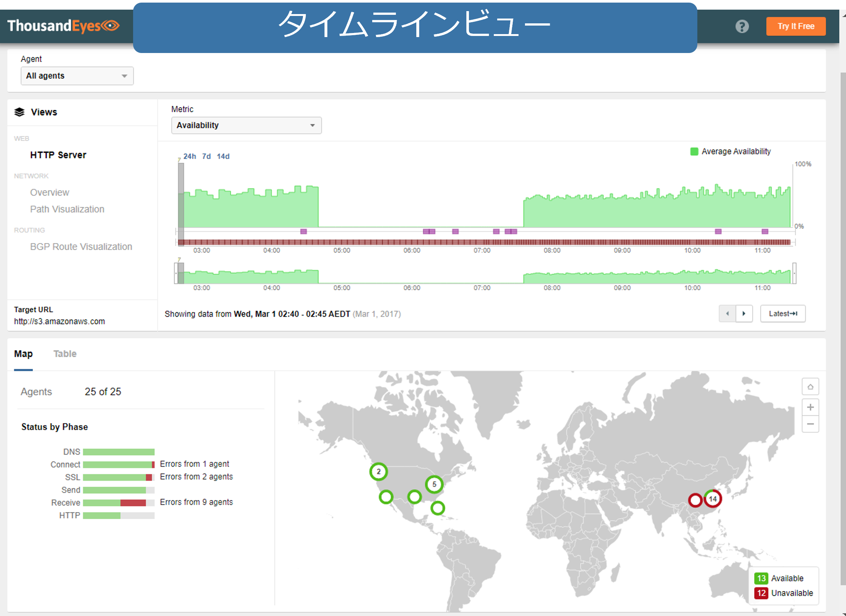Click the map home reset icon
The image size is (846, 616).
point(810,387)
